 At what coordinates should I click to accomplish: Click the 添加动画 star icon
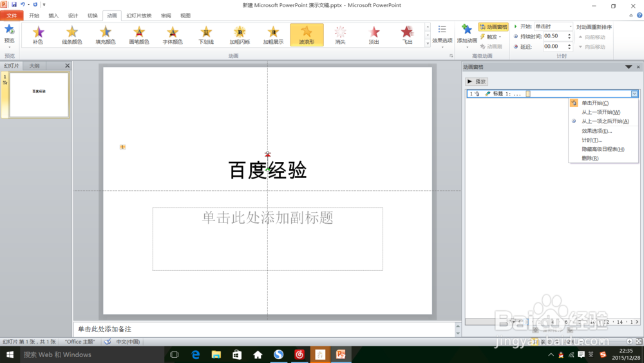[466, 30]
